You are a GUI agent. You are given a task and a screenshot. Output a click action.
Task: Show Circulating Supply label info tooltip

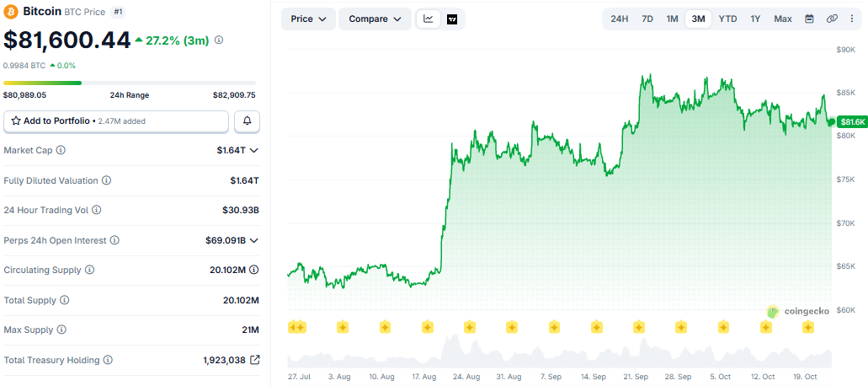coord(90,271)
